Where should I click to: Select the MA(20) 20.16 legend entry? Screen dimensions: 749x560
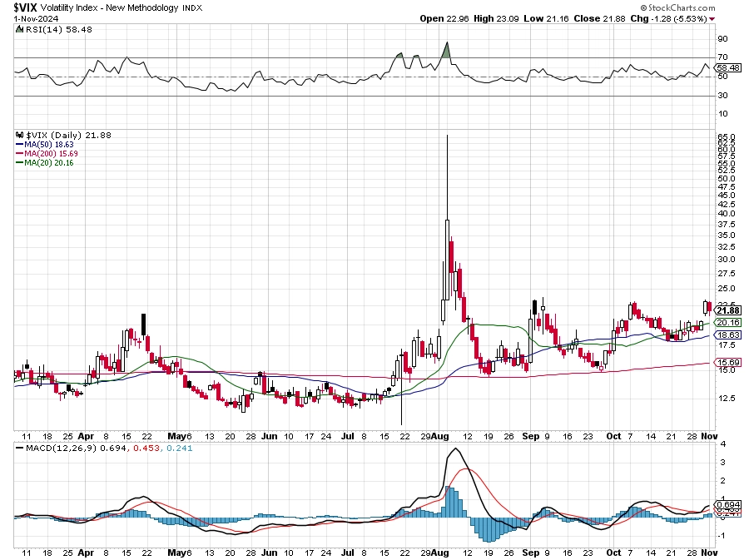pyautogui.click(x=45, y=163)
